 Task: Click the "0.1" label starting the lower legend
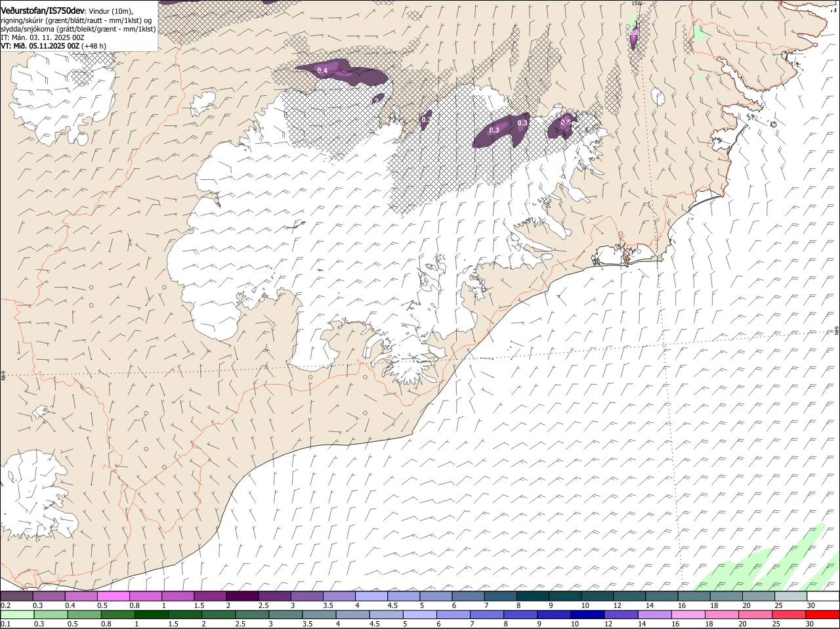pos(5,624)
